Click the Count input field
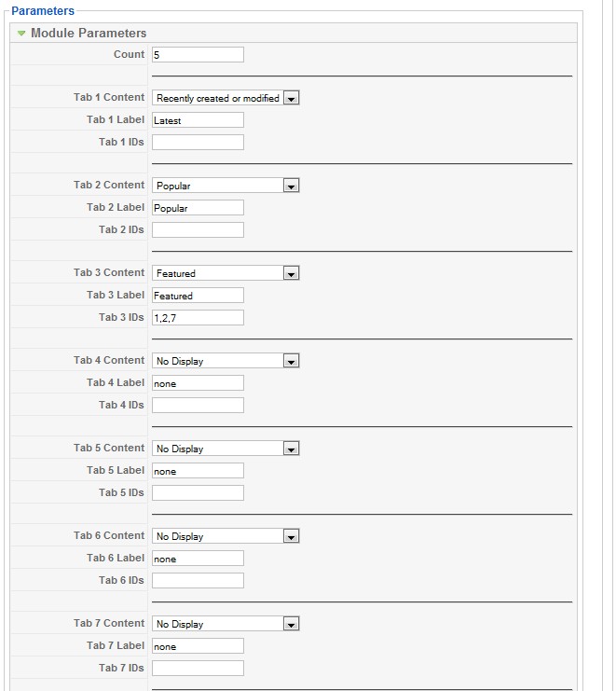This screenshot has width=616, height=691. point(198,55)
